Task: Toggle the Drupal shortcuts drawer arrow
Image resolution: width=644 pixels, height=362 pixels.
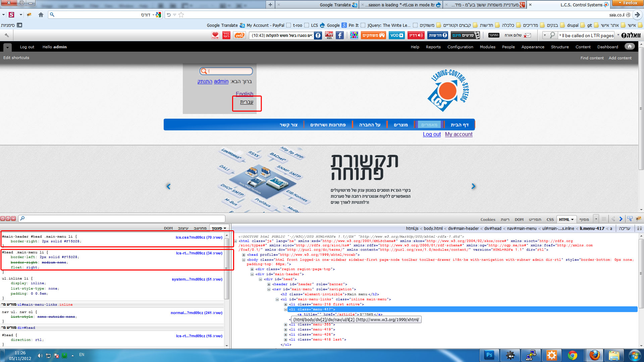Action: click(x=7, y=47)
